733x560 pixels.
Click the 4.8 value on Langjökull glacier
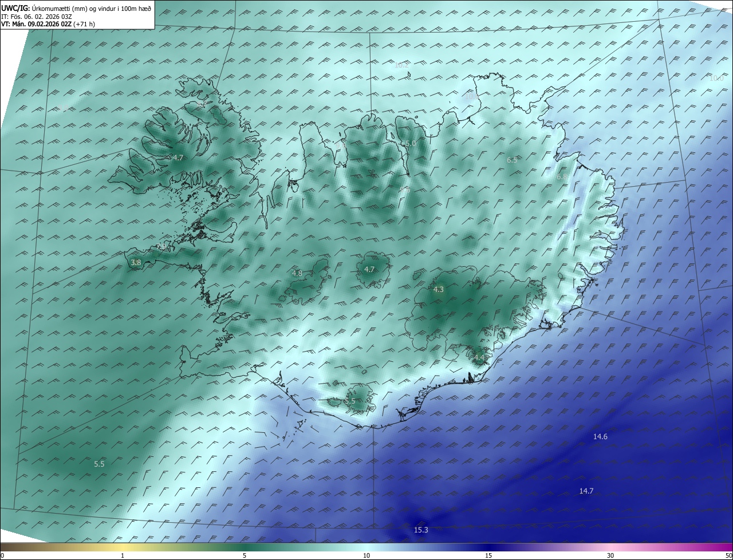pyautogui.click(x=297, y=274)
